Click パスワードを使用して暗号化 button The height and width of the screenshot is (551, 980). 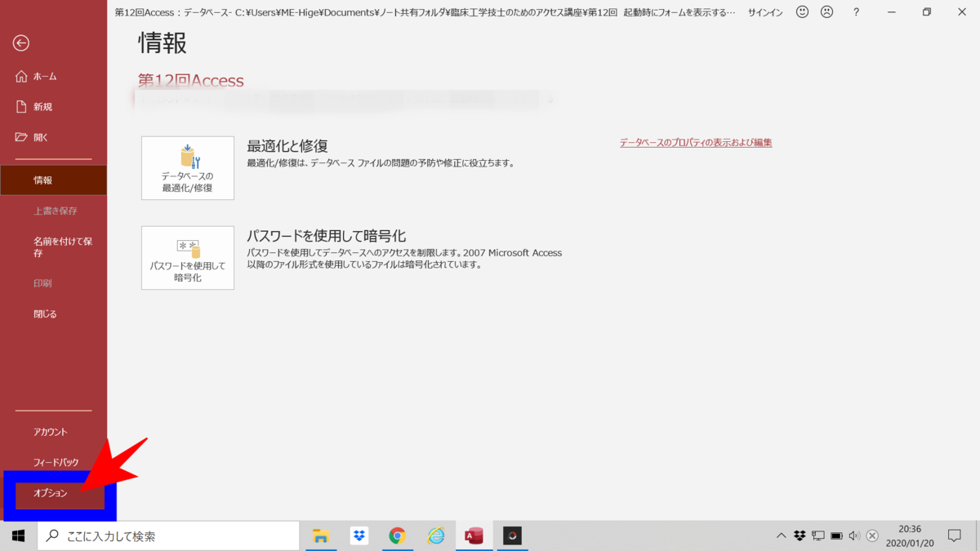[188, 258]
